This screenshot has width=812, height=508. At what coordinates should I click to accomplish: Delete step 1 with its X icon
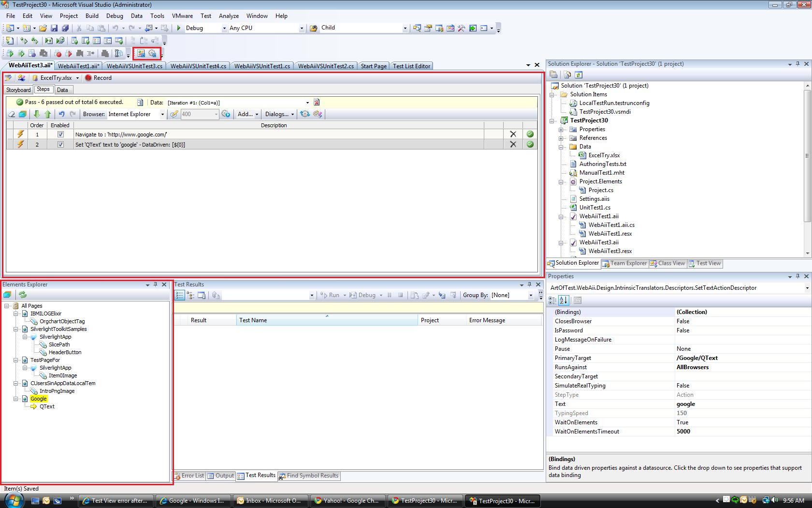[513, 134]
